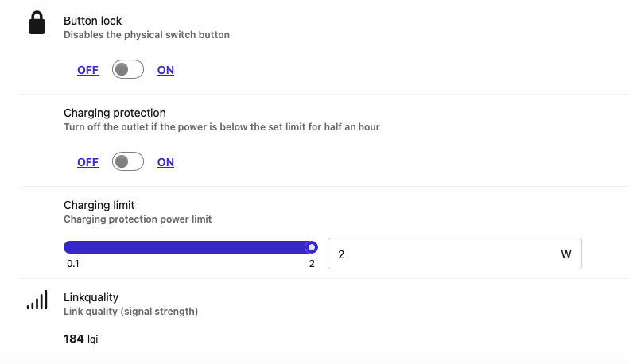
Task: Click the 0.1 minimum label under slider
Action: point(72,263)
